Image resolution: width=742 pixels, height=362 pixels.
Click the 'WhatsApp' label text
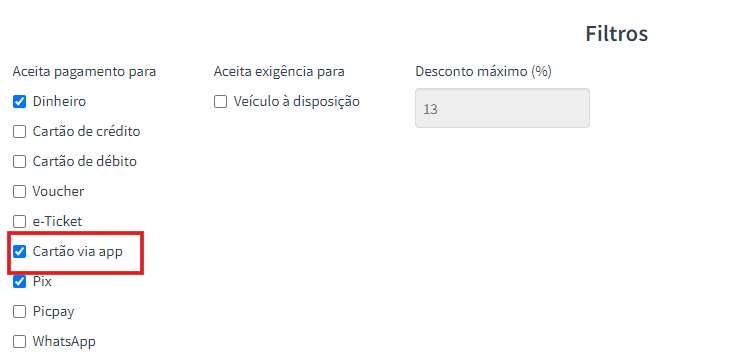coord(64,342)
